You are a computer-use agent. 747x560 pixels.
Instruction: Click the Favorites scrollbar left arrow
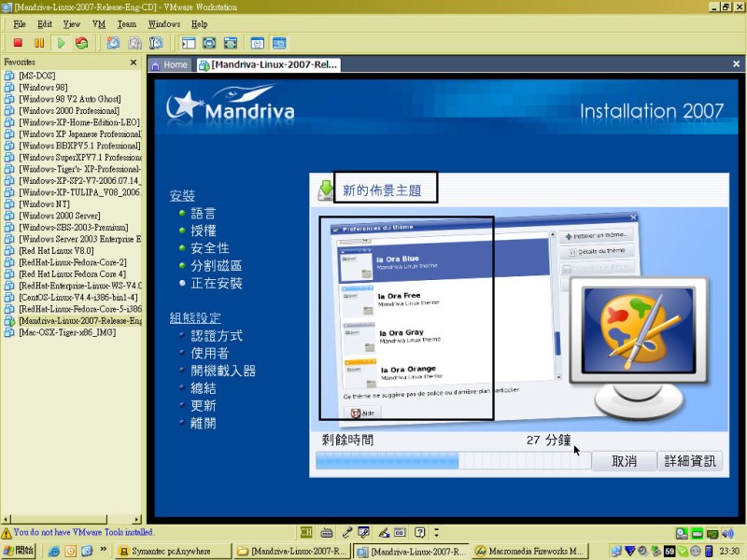pyautogui.click(x=6, y=519)
